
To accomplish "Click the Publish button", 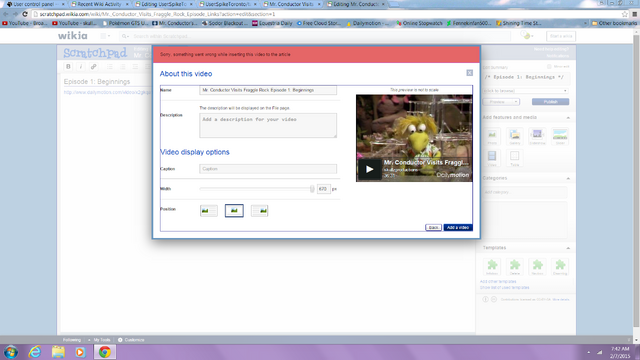I will (550, 102).
